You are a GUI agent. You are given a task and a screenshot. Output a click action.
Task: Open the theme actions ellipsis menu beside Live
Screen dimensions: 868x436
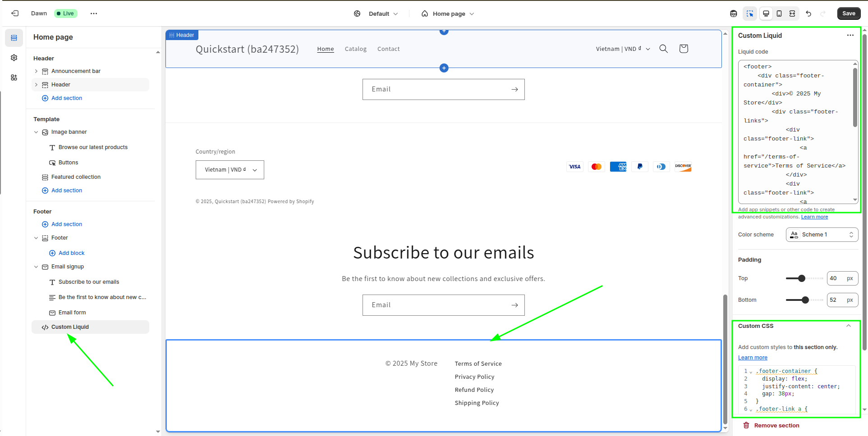tap(94, 14)
